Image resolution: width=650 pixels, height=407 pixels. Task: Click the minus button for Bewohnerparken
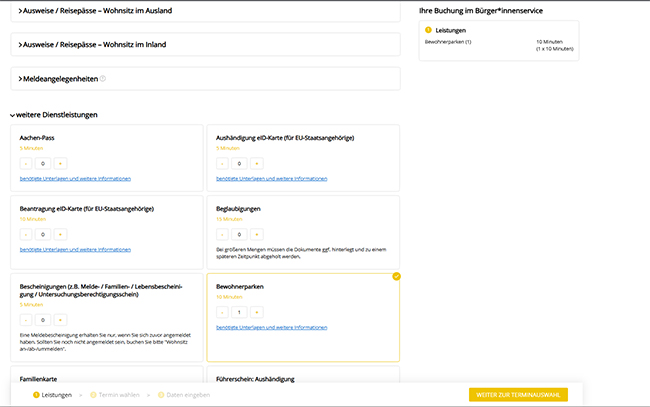222,312
